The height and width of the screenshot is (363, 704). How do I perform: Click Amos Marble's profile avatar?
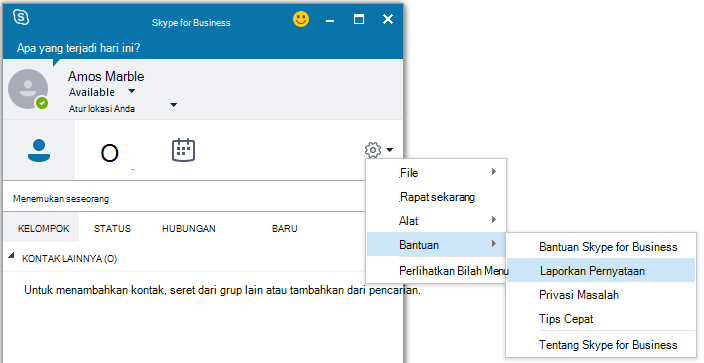pyautogui.click(x=28, y=89)
